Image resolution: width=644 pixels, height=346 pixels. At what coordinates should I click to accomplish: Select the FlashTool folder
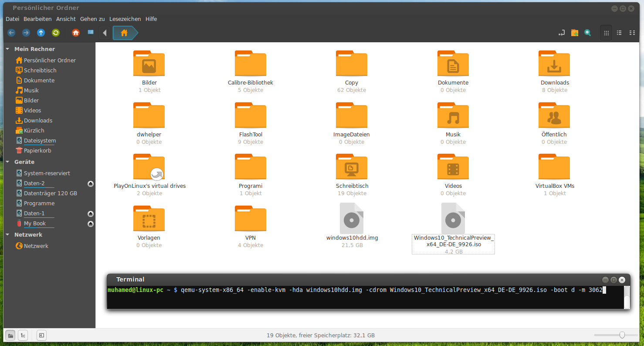251,115
